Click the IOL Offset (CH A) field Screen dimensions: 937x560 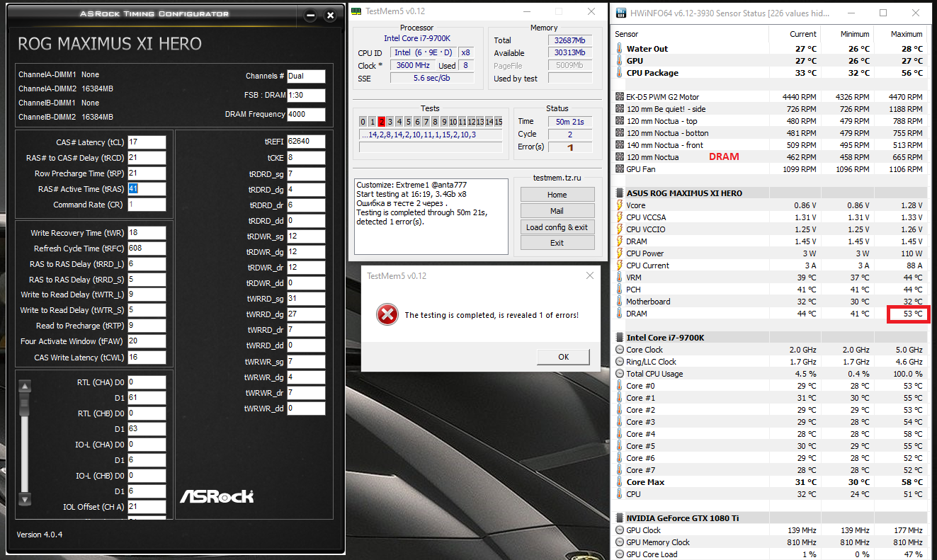147,507
